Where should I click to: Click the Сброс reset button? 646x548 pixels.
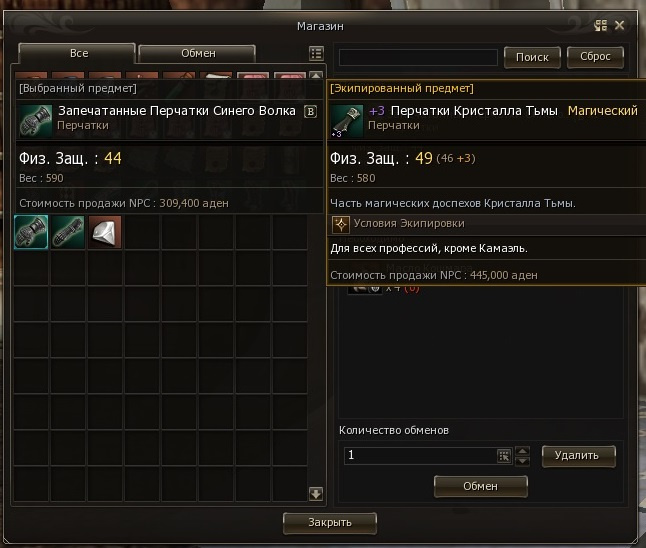tap(595, 57)
